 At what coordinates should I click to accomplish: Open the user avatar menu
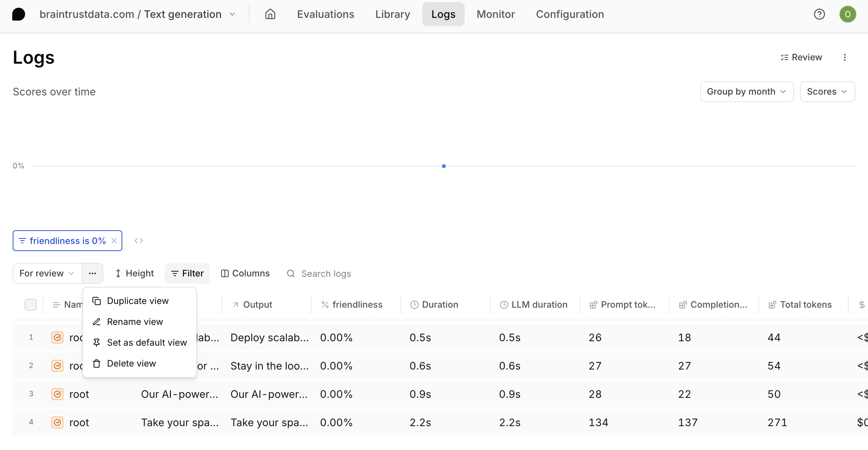(x=847, y=15)
